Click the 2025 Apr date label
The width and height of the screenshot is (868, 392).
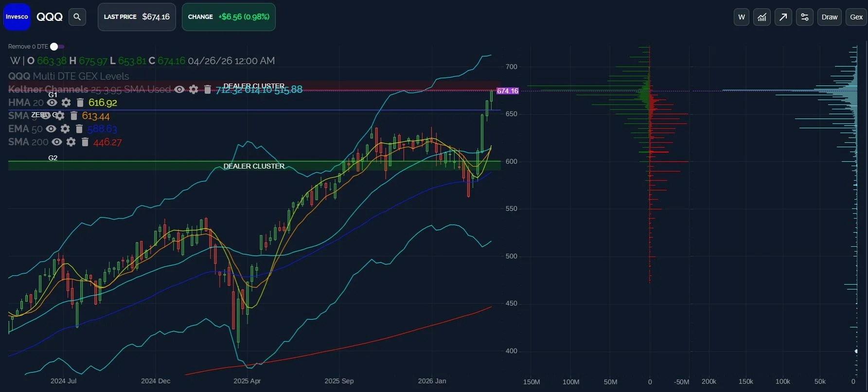click(247, 381)
